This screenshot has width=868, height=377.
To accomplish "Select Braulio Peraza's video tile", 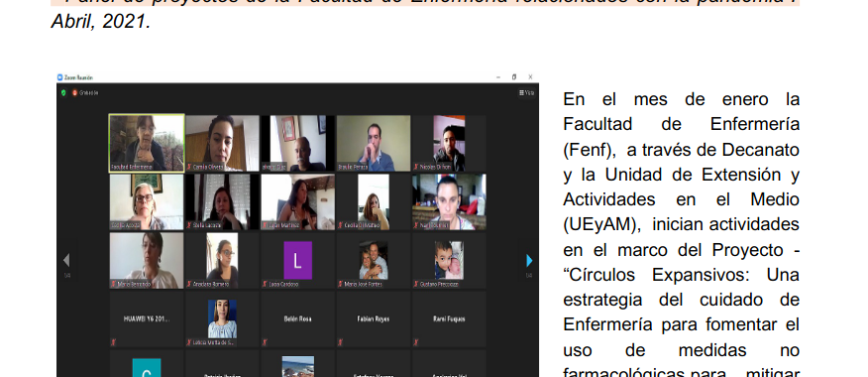I will point(374,143).
